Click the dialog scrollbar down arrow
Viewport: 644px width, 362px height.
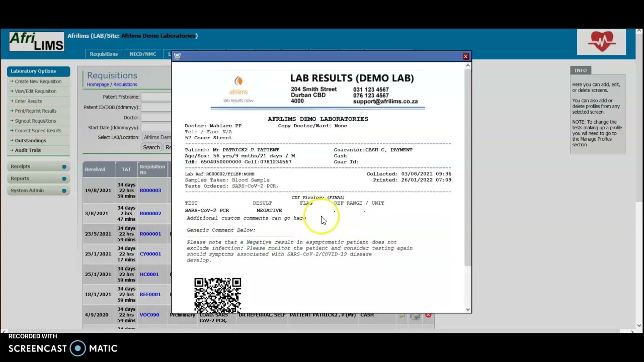pyautogui.click(x=468, y=309)
